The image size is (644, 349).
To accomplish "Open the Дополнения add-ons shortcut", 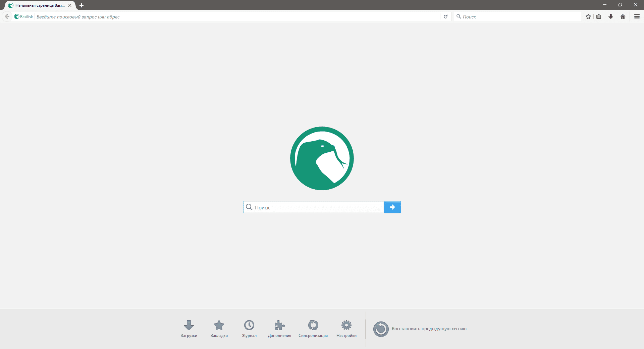I will click(279, 329).
